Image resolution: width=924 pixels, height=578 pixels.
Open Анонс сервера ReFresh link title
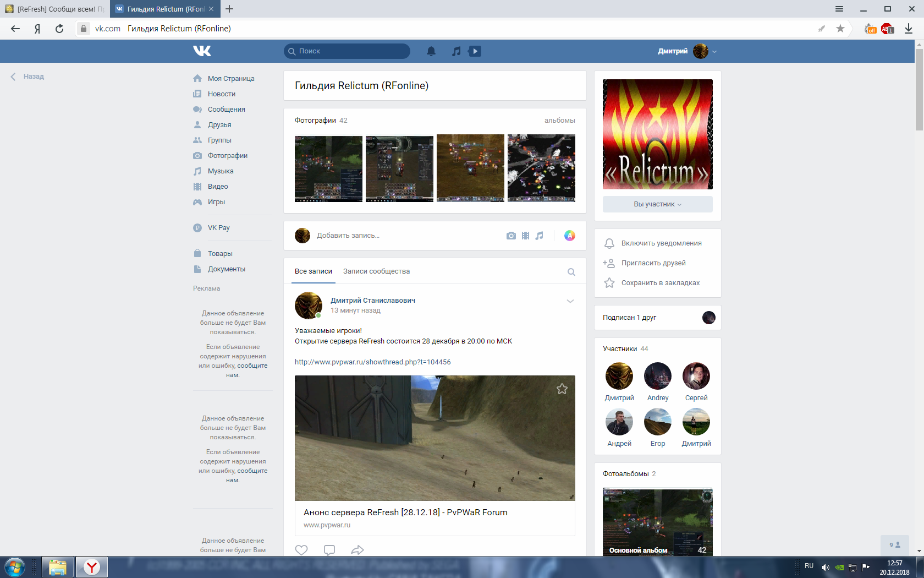tap(405, 512)
